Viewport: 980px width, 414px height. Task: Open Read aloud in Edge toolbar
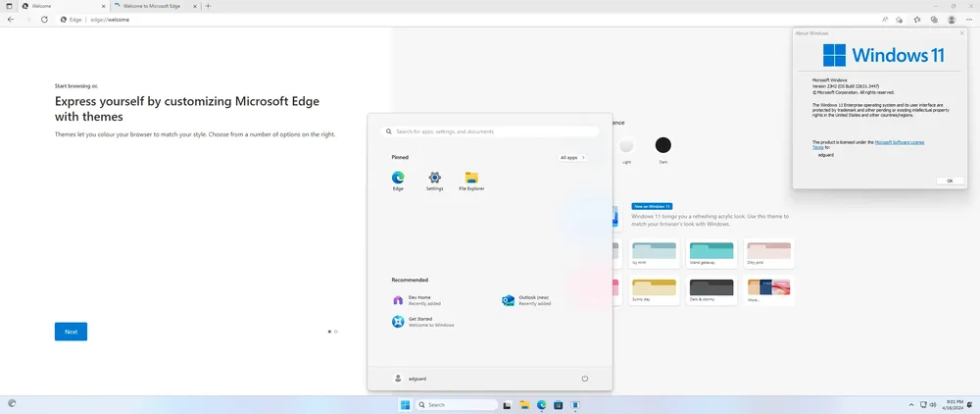[885, 20]
